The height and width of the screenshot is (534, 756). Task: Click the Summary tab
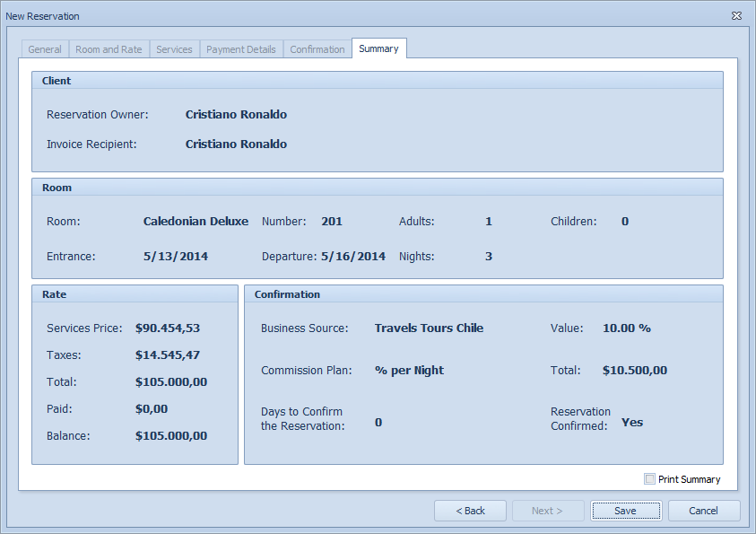pos(378,48)
